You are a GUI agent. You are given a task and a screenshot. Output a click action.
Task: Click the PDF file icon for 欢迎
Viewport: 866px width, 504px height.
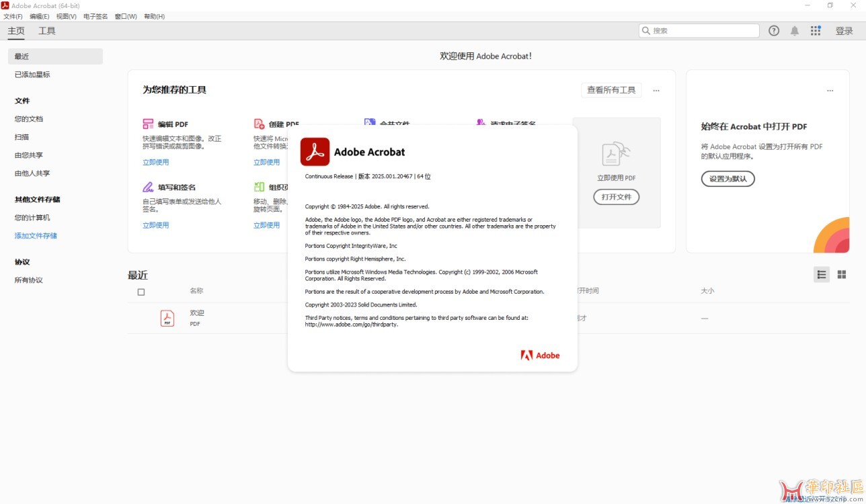click(x=167, y=318)
